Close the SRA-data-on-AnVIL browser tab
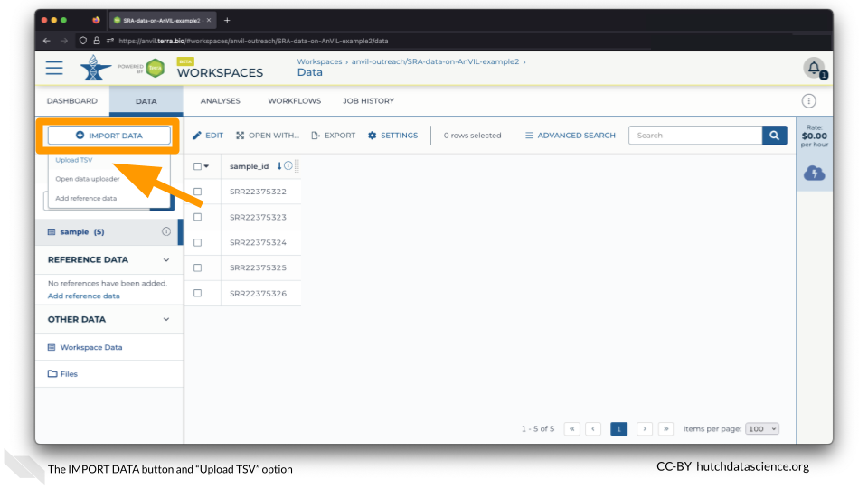This screenshot has width=868, height=488. tap(209, 21)
